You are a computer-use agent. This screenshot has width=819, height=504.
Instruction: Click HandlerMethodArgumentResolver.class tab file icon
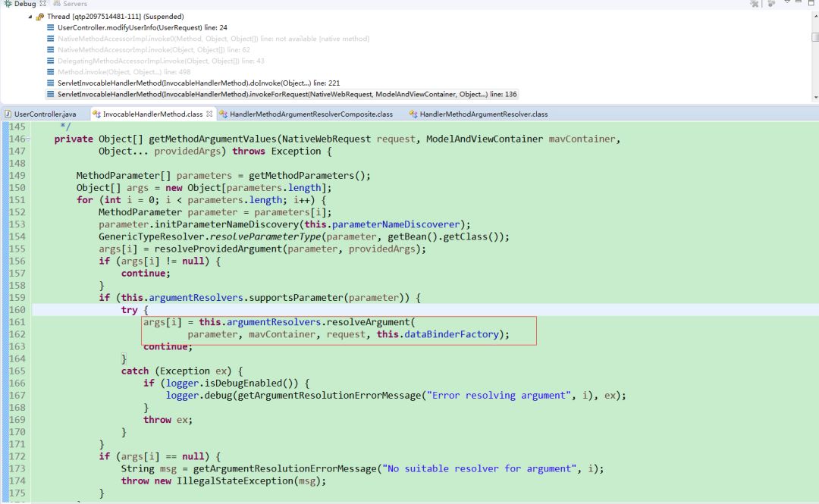(x=413, y=114)
